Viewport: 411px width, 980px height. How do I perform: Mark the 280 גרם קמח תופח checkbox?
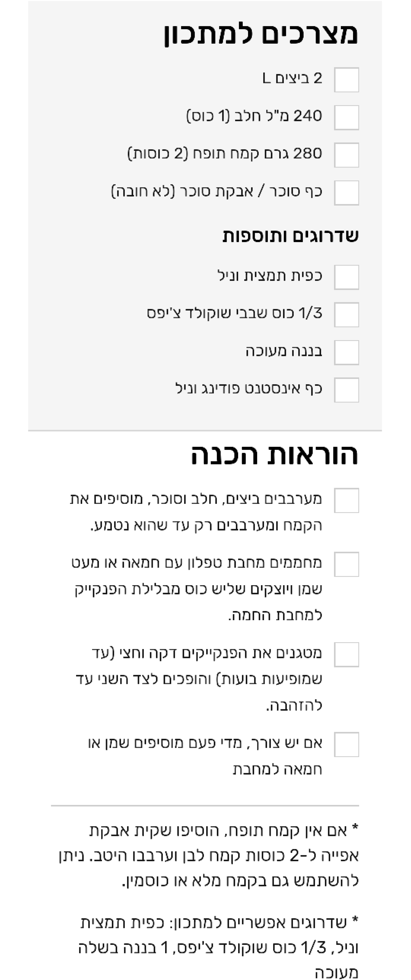point(346,155)
